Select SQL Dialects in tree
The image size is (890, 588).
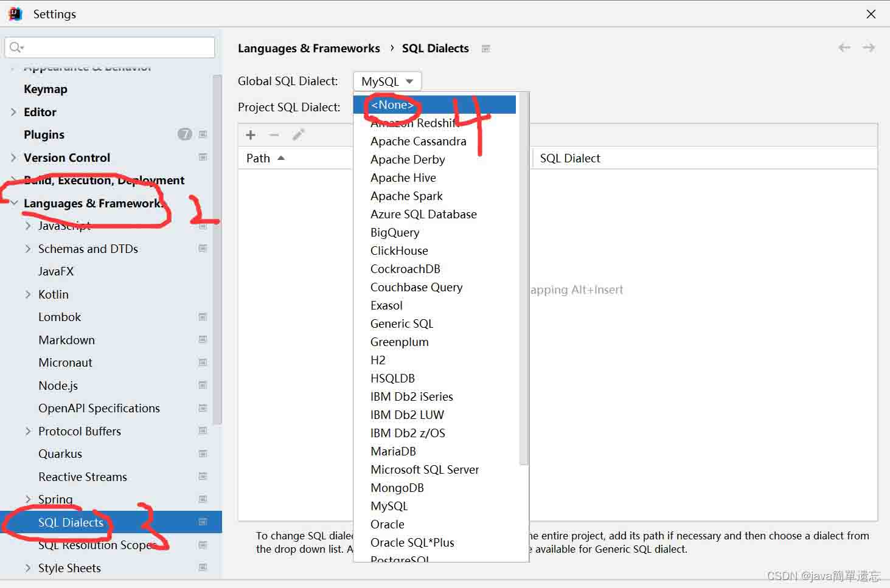point(111,522)
